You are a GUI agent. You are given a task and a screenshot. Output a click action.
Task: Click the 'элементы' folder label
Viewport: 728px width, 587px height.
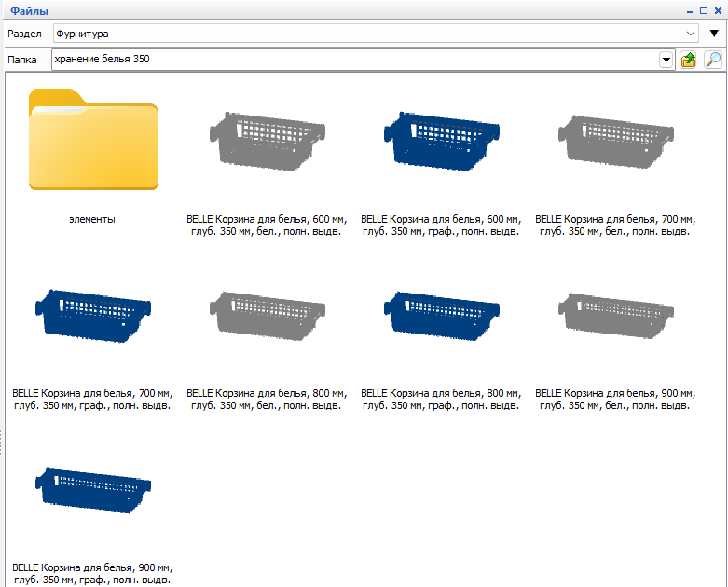(x=92, y=220)
